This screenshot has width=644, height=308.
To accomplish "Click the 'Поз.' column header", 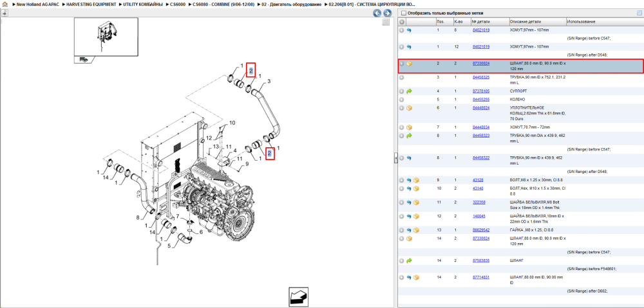I will point(444,22).
